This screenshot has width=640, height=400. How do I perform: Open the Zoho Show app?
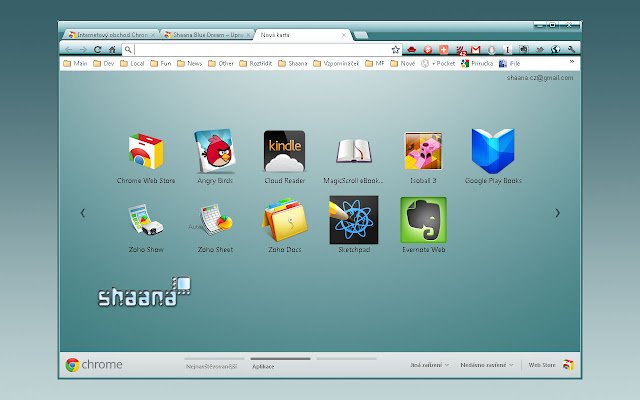[146, 220]
